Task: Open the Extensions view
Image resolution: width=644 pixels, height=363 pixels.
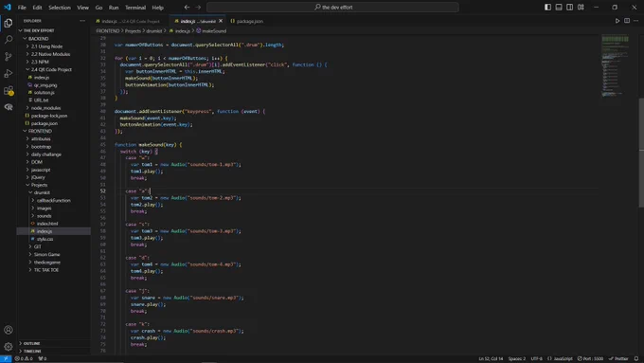Action: click(x=9, y=90)
